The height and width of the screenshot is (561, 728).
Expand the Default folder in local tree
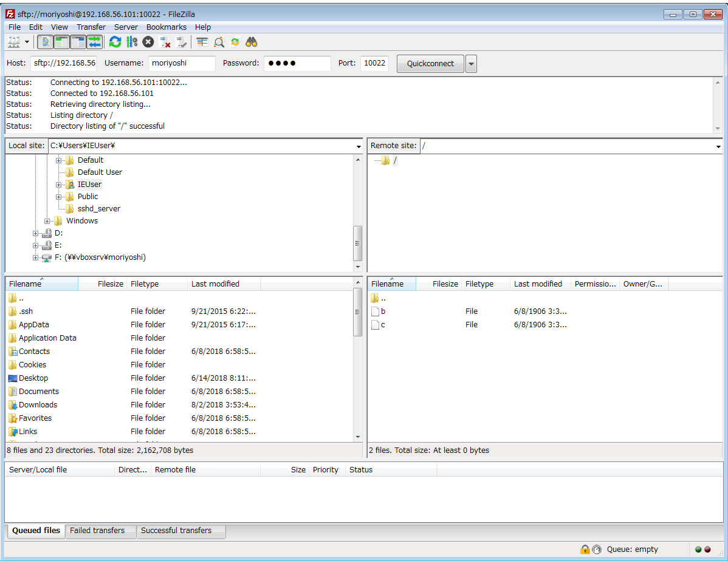[x=58, y=160]
